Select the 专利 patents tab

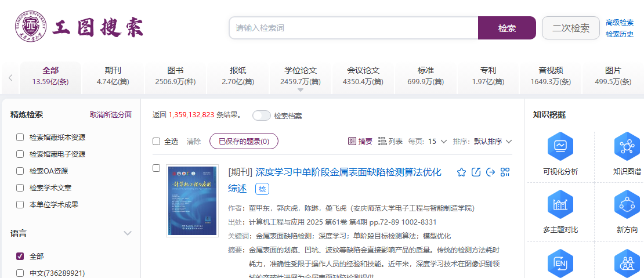tap(488, 75)
